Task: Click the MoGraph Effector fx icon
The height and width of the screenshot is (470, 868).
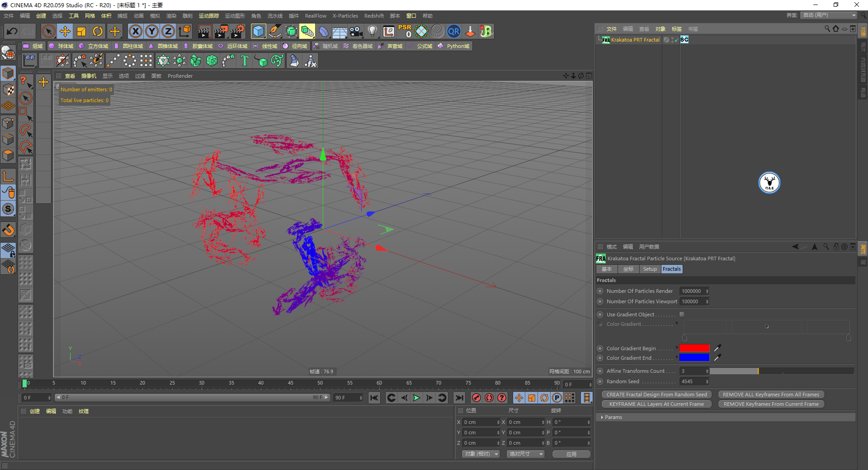Action: coord(311,61)
